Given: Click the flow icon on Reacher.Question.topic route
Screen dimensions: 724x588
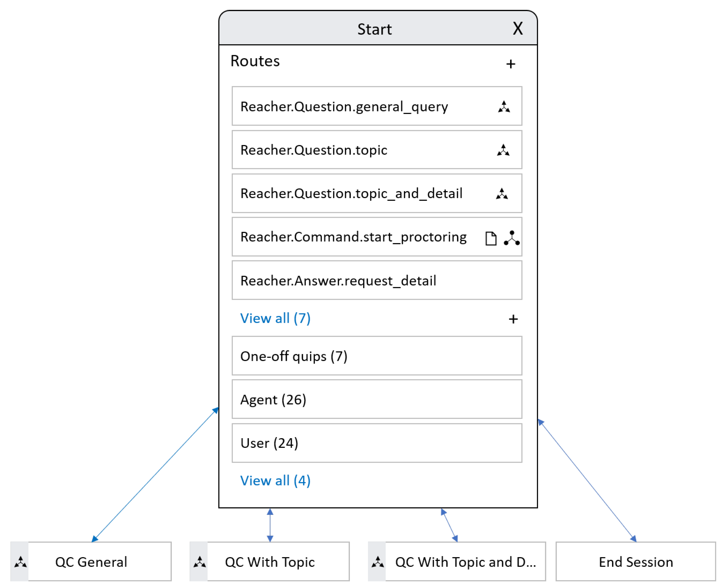Looking at the screenshot, I should point(503,150).
